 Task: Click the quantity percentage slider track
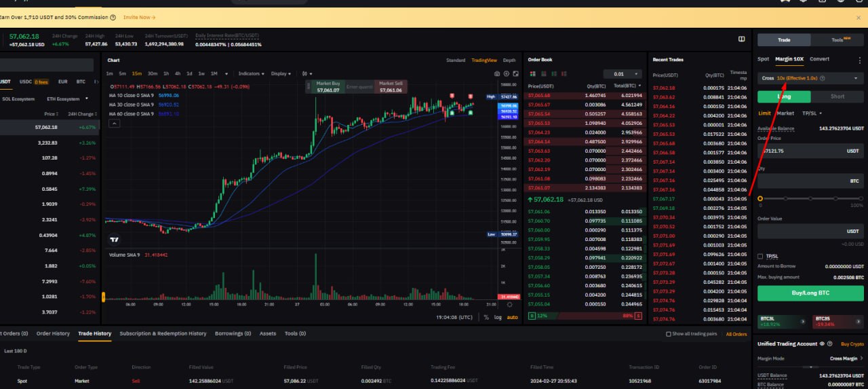pyautogui.click(x=810, y=199)
